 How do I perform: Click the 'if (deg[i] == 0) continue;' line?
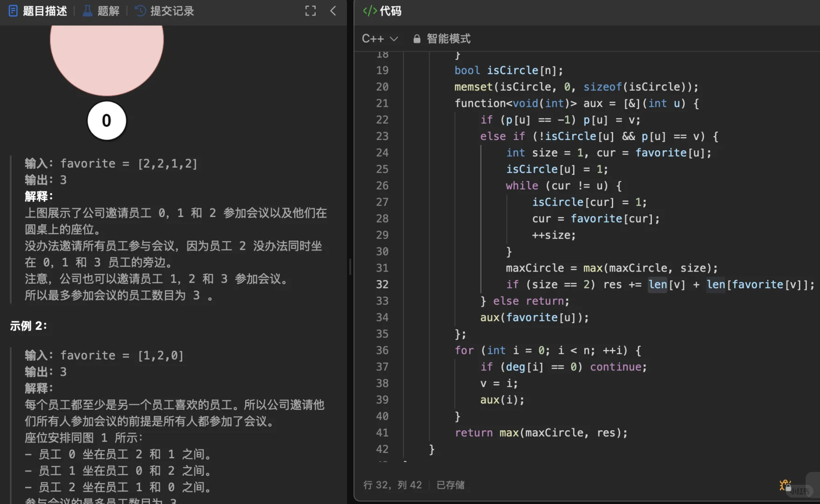[564, 367]
